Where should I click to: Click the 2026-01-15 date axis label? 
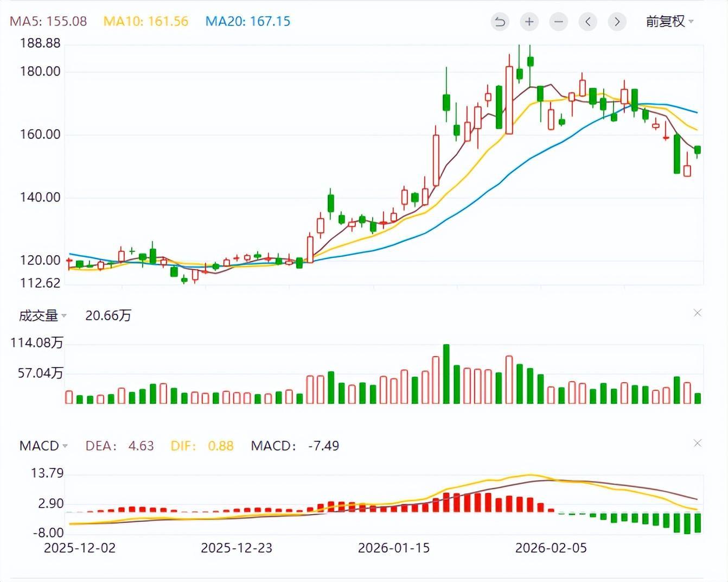tap(394, 548)
